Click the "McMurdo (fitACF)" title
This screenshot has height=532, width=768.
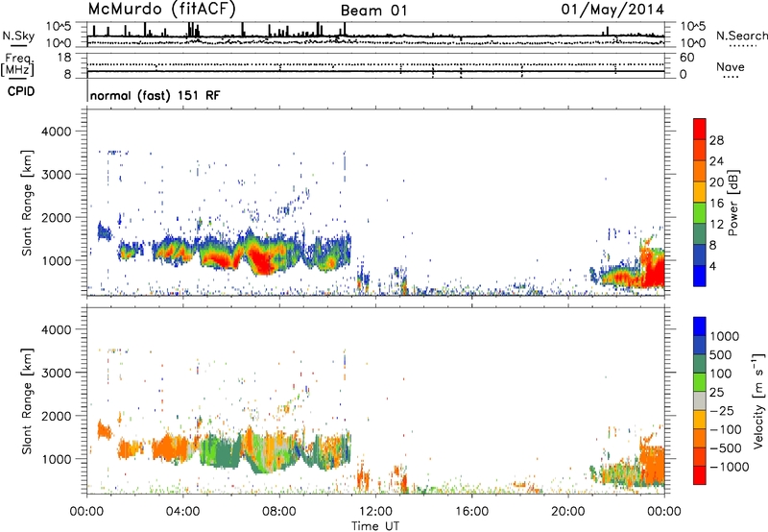coord(162,10)
